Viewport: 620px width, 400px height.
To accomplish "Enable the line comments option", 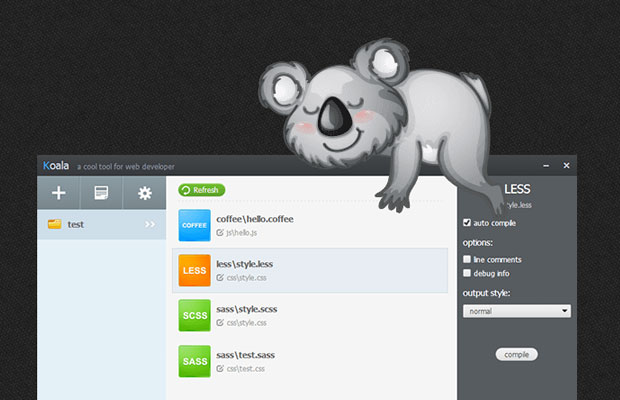I will point(467,259).
